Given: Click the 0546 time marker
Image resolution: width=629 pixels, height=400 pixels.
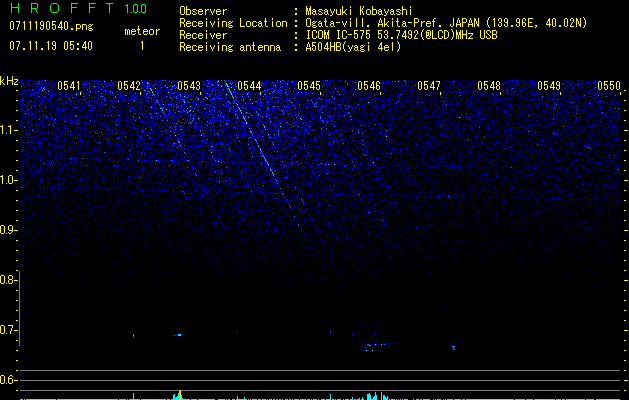Looking at the screenshot, I should tap(369, 86).
